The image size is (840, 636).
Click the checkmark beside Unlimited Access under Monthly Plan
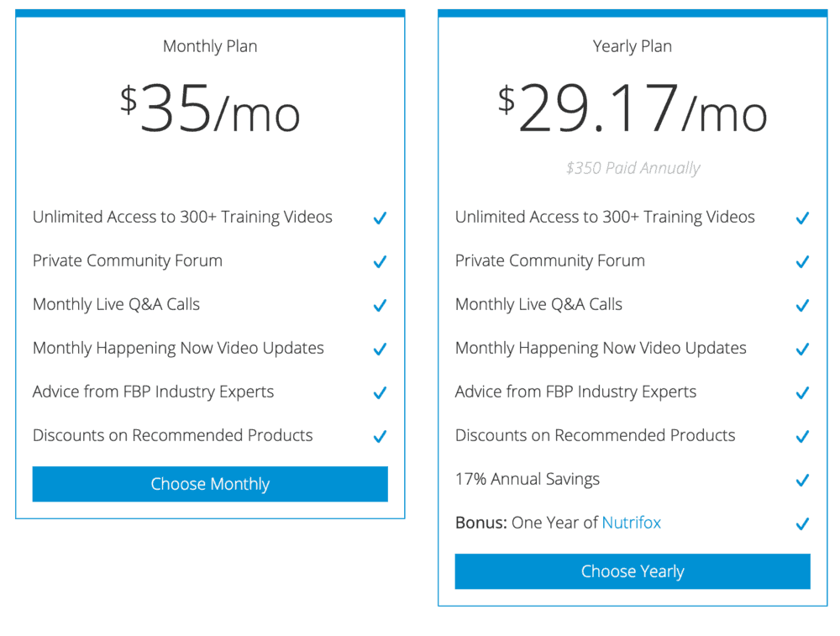380,218
